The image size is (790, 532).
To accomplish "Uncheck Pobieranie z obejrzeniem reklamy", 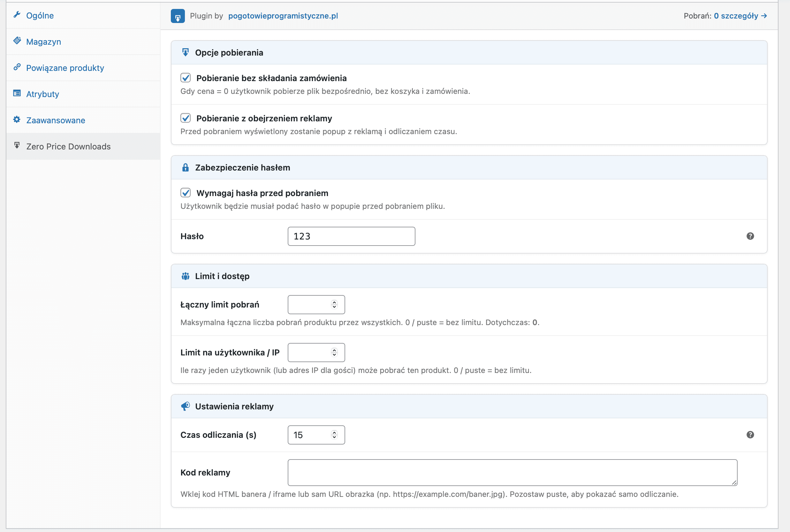I will [x=186, y=118].
